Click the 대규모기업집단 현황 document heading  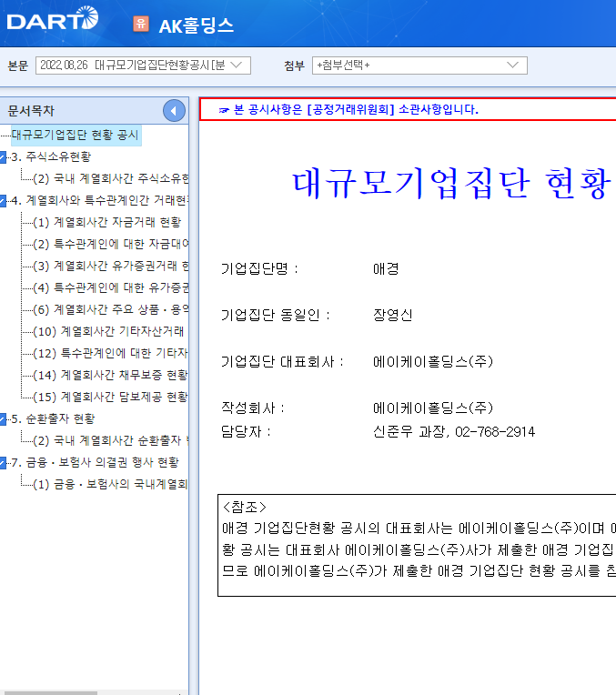coord(454,184)
